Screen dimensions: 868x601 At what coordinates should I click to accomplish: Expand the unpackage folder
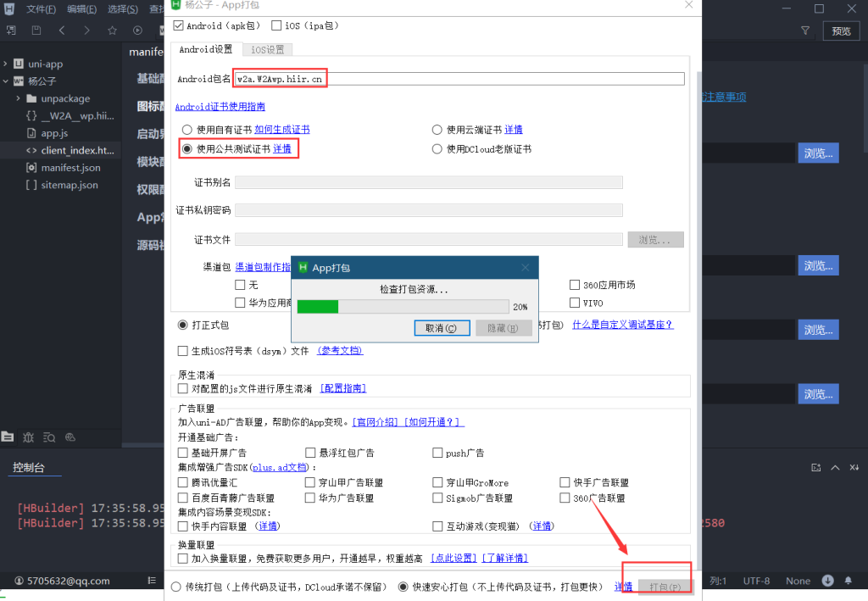(18, 98)
